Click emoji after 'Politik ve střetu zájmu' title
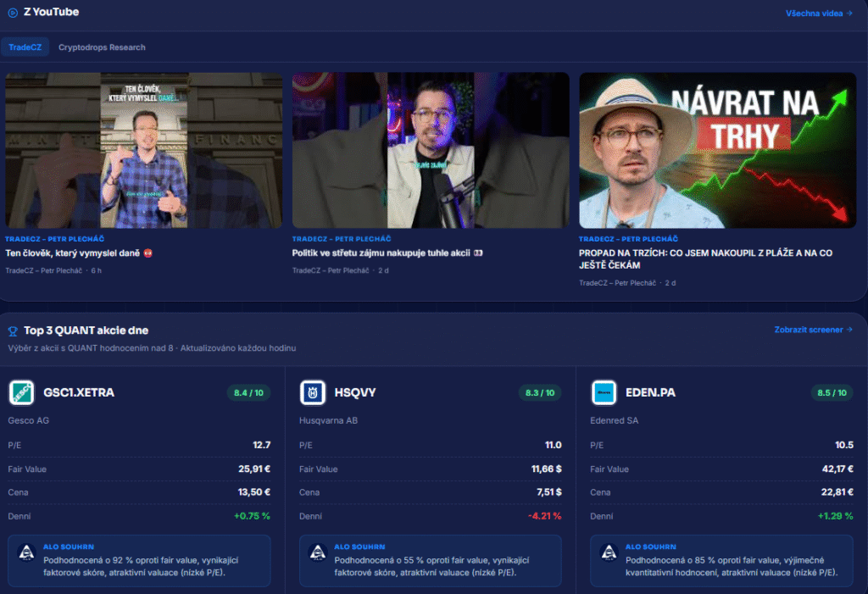This screenshot has width=868, height=594. [x=478, y=253]
